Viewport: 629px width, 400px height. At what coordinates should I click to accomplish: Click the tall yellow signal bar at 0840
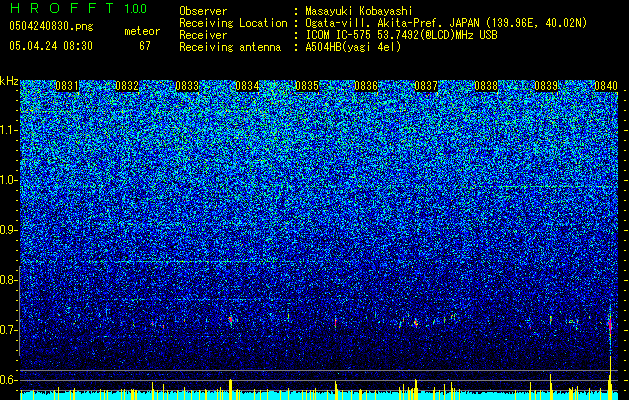tap(610, 377)
